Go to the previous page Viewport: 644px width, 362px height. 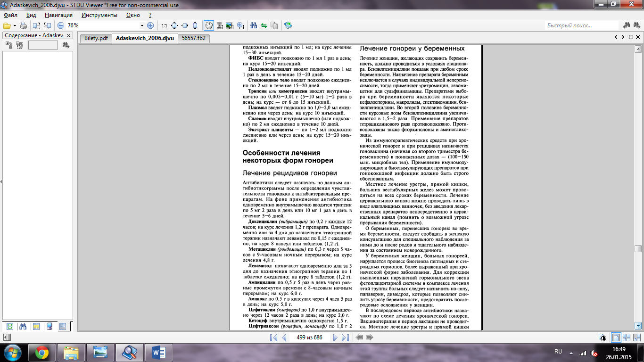(284, 337)
